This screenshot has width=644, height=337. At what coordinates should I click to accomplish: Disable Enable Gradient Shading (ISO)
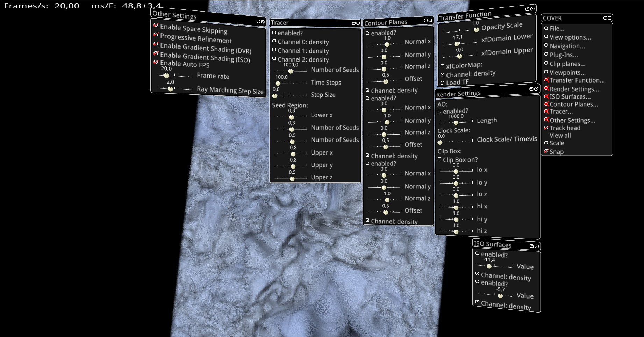[156, 53]
